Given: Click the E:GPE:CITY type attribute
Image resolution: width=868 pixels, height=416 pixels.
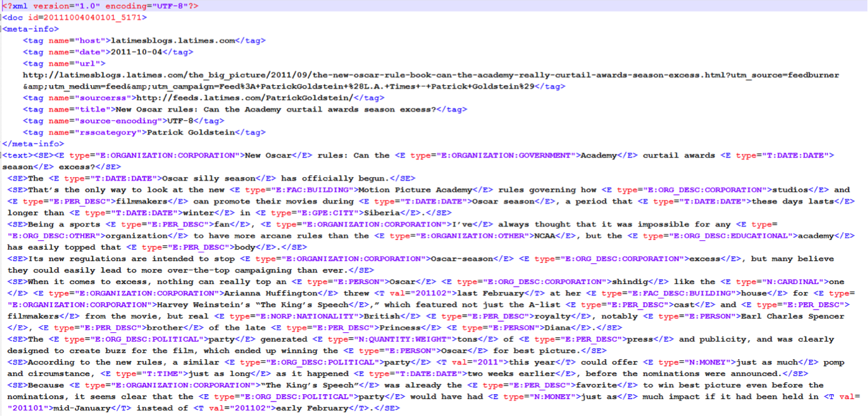Looking at the screenshot, I should point(305,213).
